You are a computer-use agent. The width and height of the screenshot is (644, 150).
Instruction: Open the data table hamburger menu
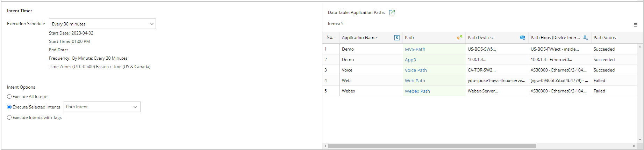[635, 25]
